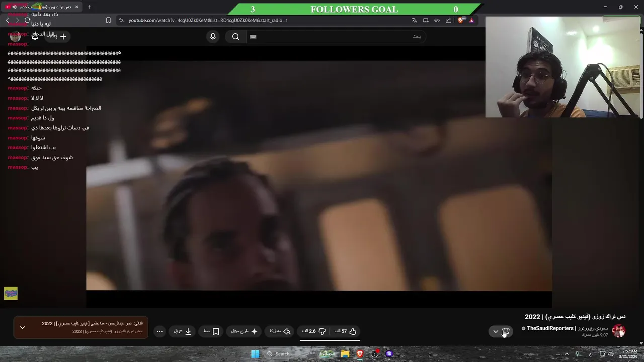Go back with the browser back arrow
Image resolution: width=644 pixels, height=362 pixels.
click(7, 20)
